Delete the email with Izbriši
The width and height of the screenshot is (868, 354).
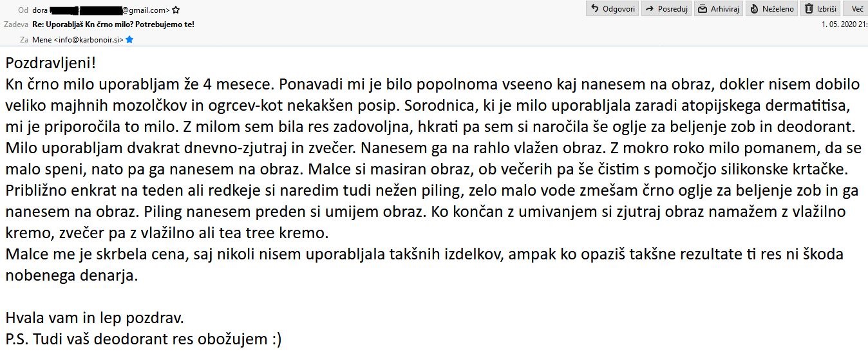point(820,9)
